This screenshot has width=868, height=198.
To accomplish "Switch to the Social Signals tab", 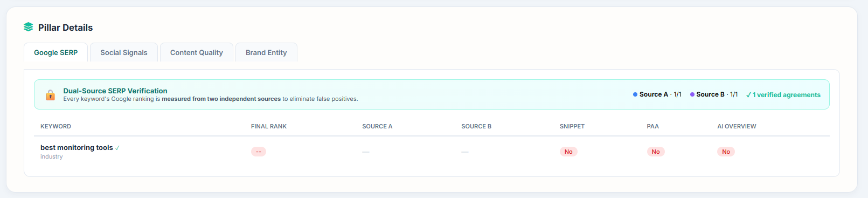I will click(124, 52).
